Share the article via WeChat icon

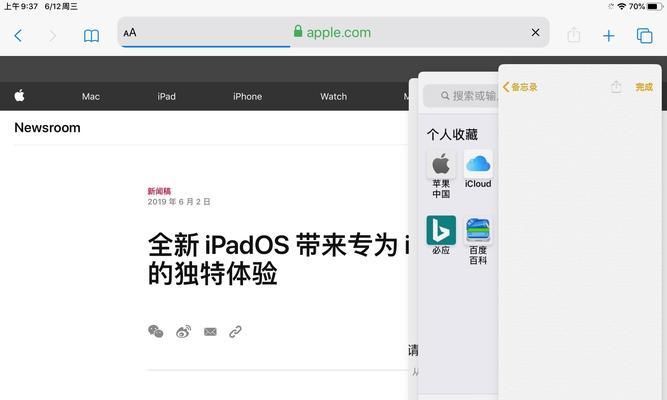point(156,331)
